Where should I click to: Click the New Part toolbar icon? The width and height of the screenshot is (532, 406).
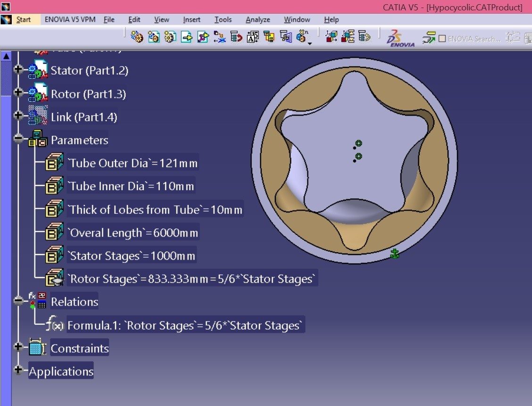coord(170,36)
